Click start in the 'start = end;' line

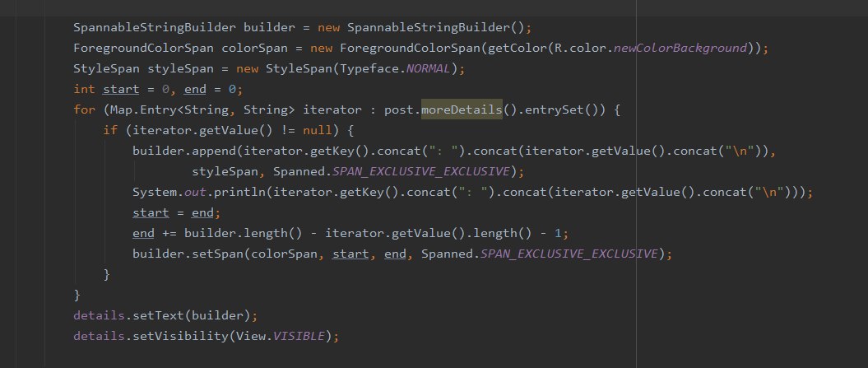[151, 212]
